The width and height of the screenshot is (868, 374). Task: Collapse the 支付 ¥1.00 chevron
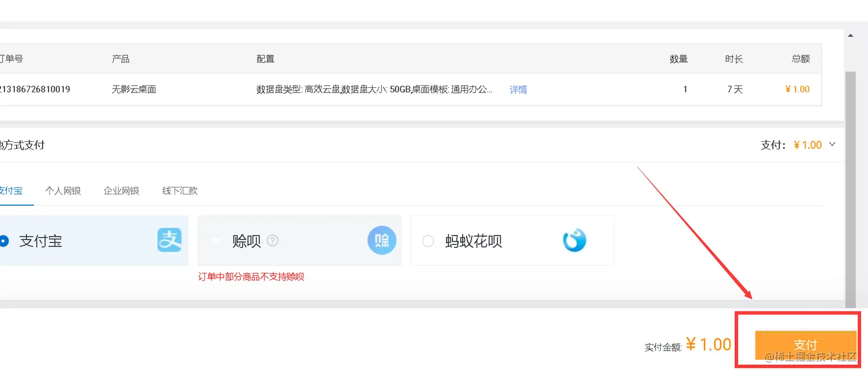coord(832,145)
